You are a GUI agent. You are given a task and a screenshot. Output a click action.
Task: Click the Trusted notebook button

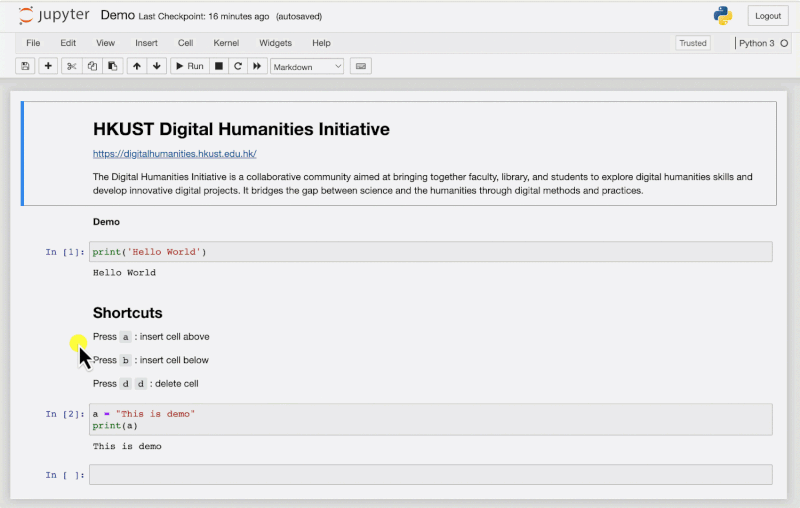[693, 43]
